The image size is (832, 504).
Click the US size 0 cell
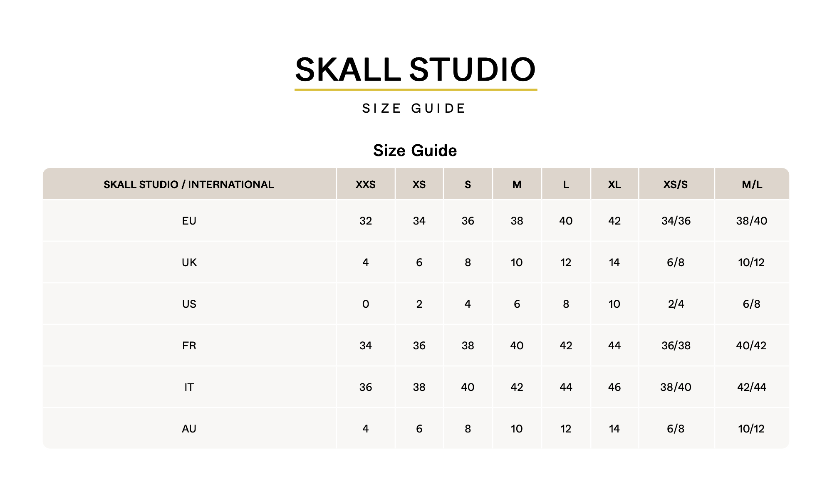tap(365, 304)
